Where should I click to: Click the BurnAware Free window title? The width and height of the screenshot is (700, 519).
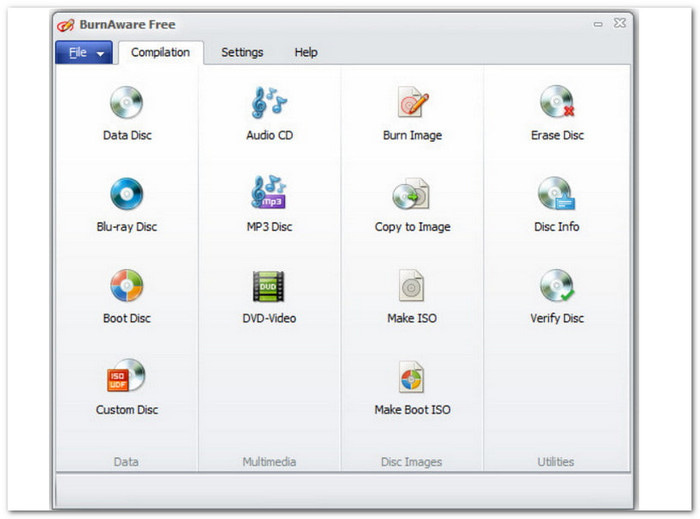tap(127, 25)
